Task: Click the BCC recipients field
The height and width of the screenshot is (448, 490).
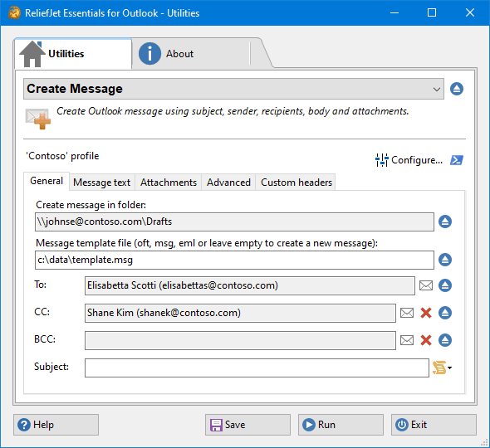Action: pyautogui.click(x=240, y=341)
